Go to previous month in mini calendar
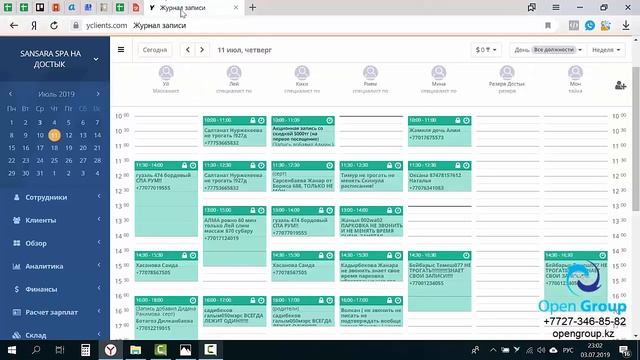 click(x=11, y=94)
